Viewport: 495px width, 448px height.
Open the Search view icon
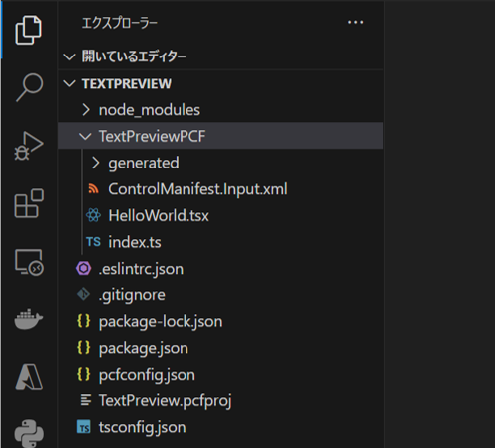29,87
